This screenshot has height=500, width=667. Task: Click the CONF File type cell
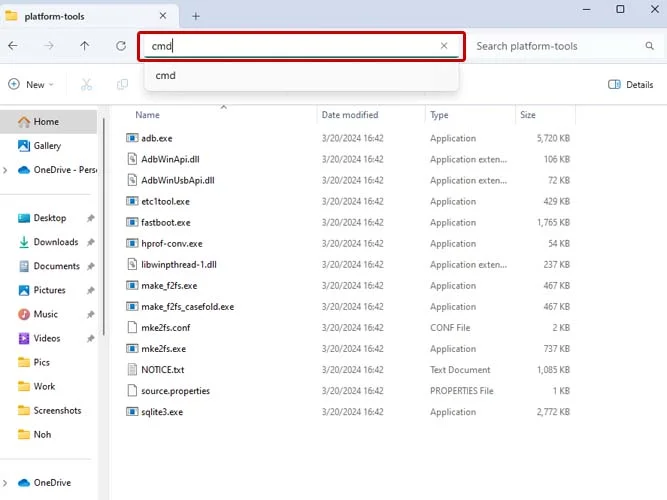pyautogui.click(x=450, y=328)
